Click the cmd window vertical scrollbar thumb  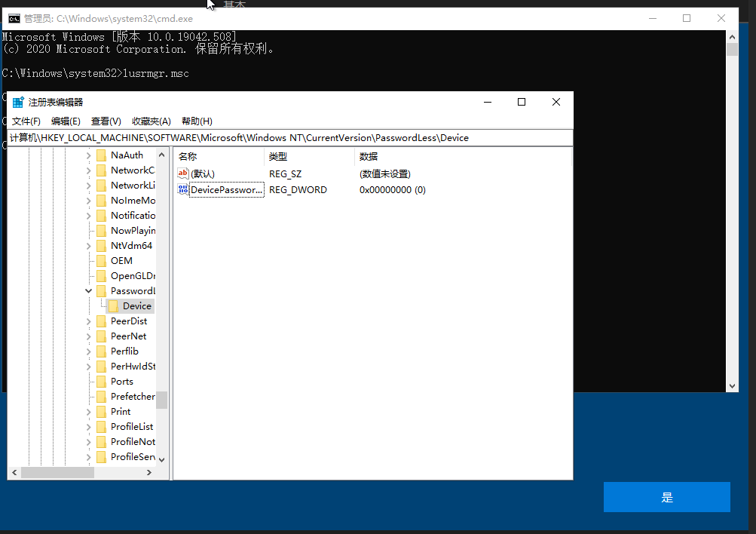(x=733, y=50)
